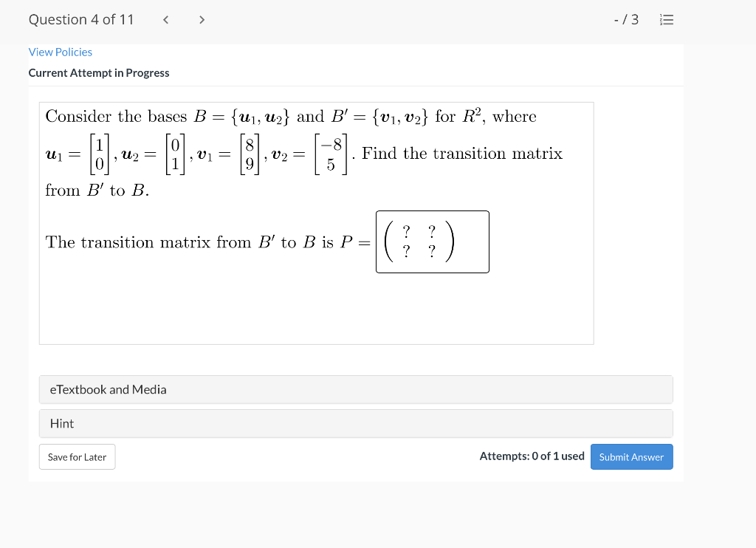Screen dimensions: 756x548
Task: Click the question list icon near the score
Action: pos(667,20)
